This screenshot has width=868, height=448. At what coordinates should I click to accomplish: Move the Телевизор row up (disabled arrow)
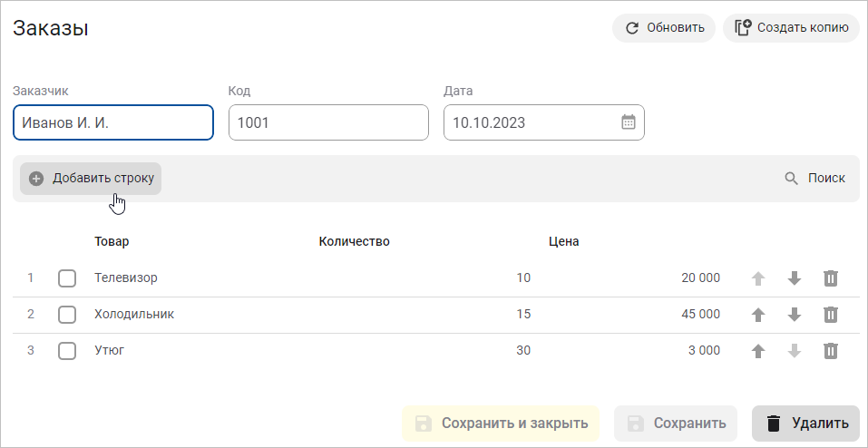pyautogui.click(x=758, y=278)
